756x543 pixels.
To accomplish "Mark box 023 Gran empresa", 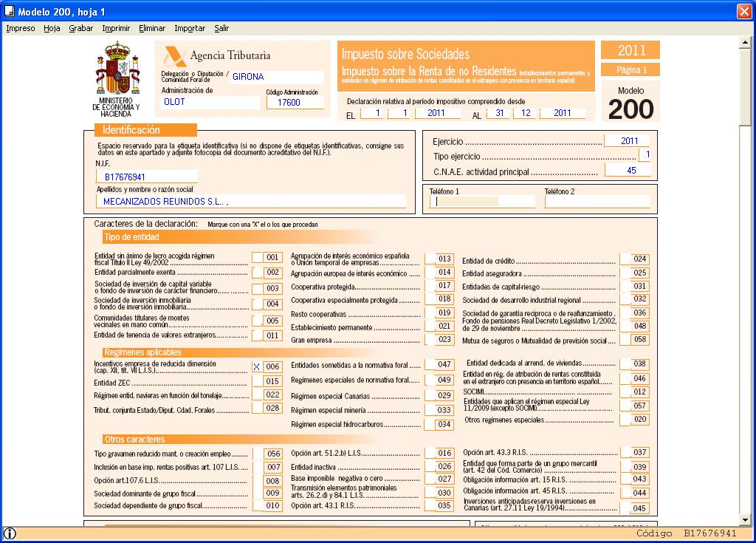I will coord(430,339).
